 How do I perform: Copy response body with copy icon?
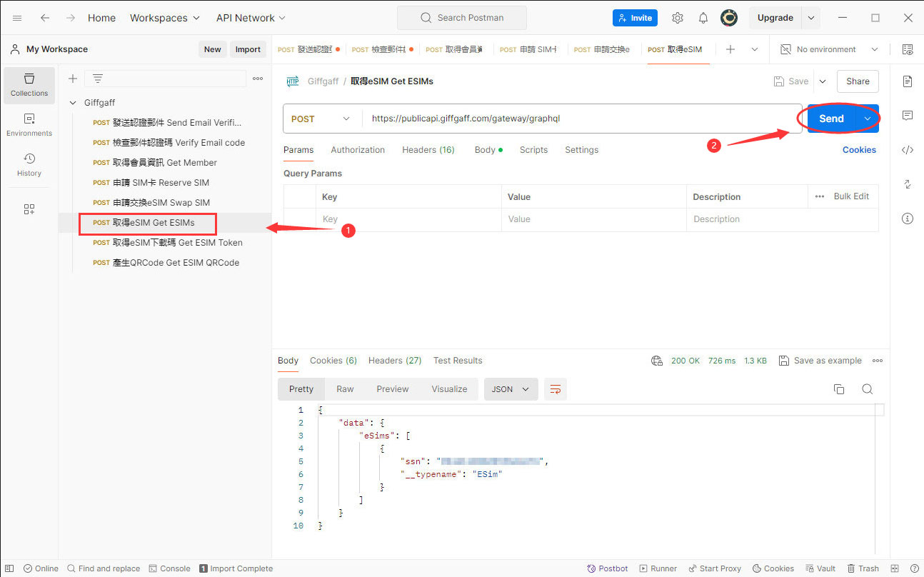point(839,389)
